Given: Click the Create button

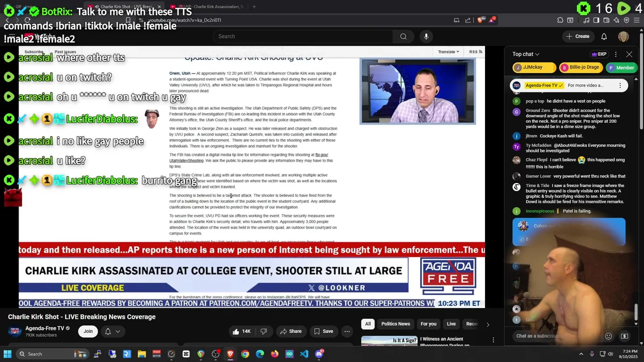Looking at the screenshot, I should tap(578, 36).
